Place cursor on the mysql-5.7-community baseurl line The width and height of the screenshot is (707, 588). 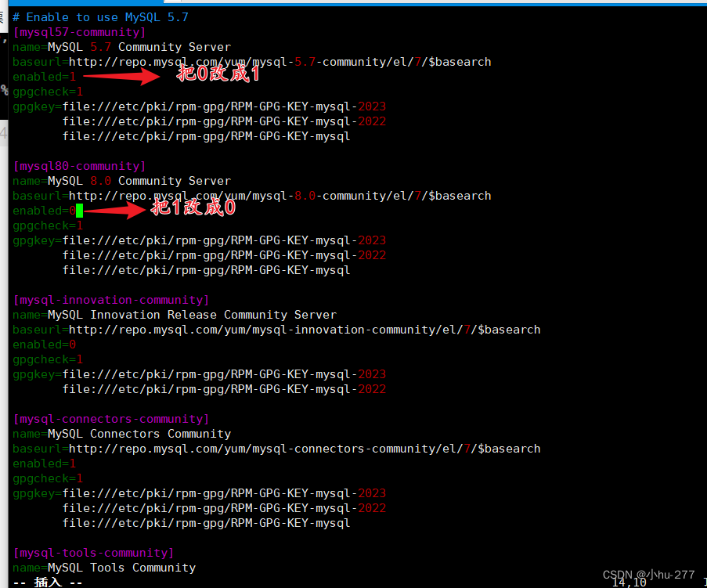click(x=251, y=62)
